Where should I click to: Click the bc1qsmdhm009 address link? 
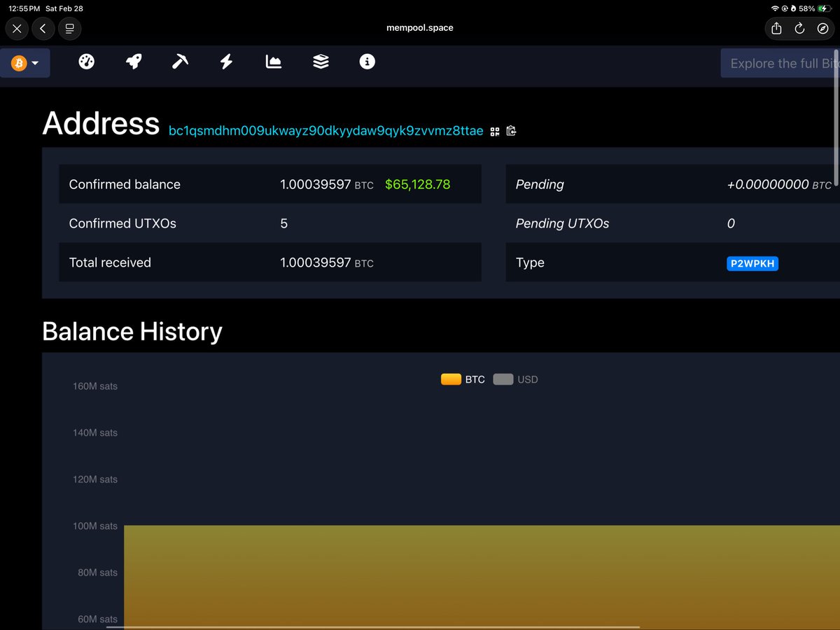[x=326, y=131]
